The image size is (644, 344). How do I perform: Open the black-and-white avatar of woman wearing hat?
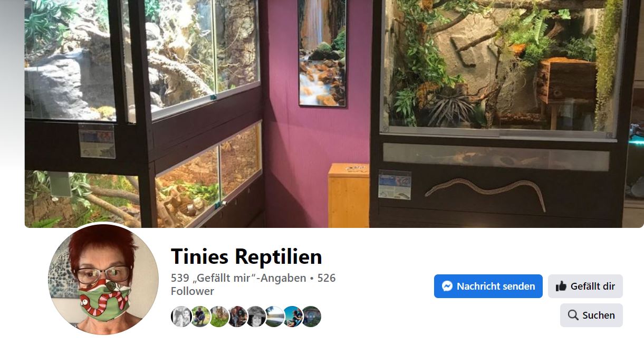[x=256, y=317]
